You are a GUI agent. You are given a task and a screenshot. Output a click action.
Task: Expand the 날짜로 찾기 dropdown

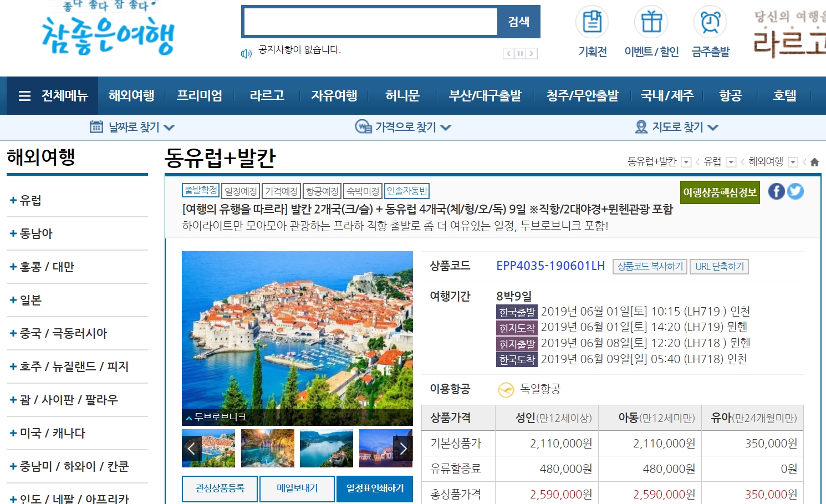[169, 128]
